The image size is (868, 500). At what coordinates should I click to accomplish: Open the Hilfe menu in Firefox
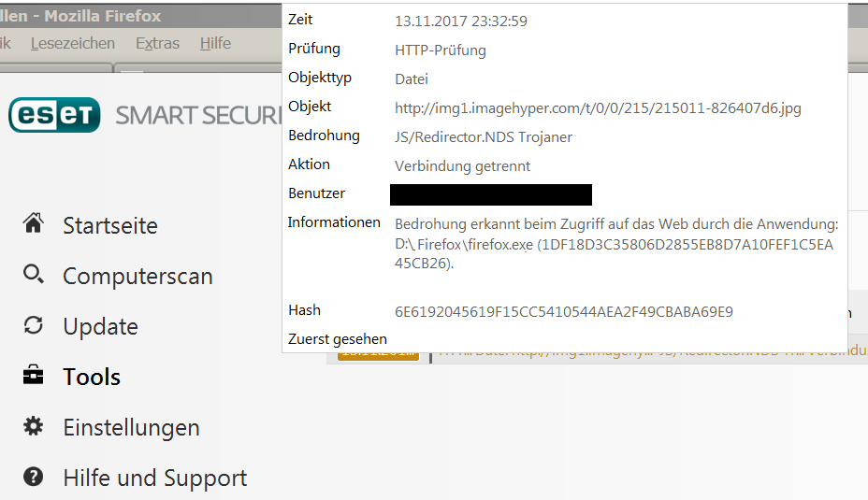(215, 43)
